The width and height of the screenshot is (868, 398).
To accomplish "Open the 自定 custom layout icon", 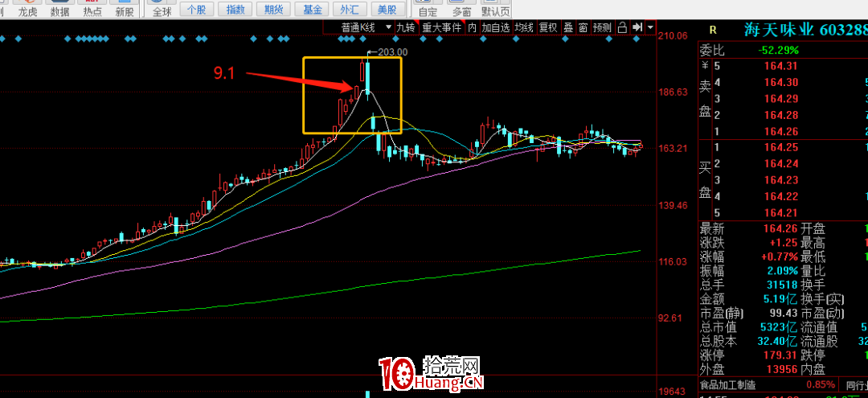I will [428, 8].
